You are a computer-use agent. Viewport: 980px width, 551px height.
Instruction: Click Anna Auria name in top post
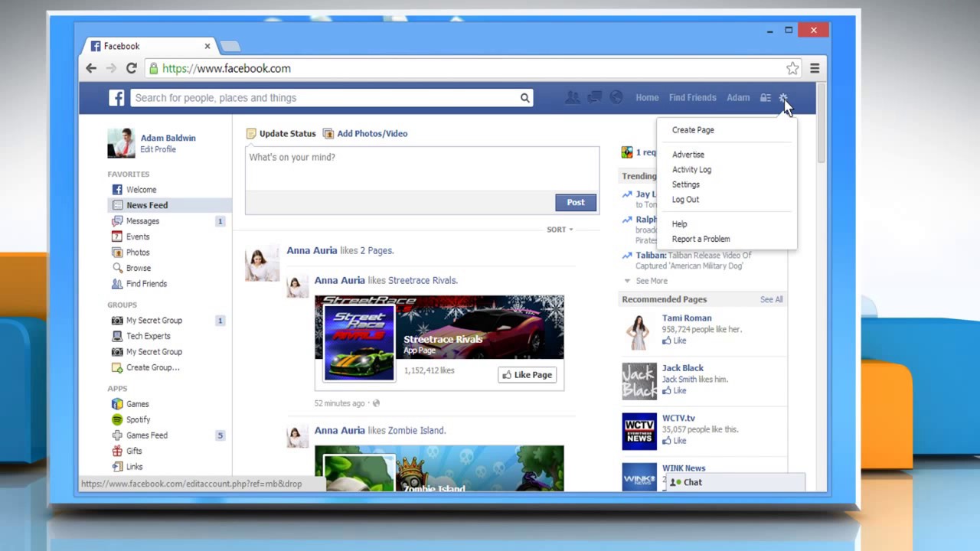(x=312, y=250)
